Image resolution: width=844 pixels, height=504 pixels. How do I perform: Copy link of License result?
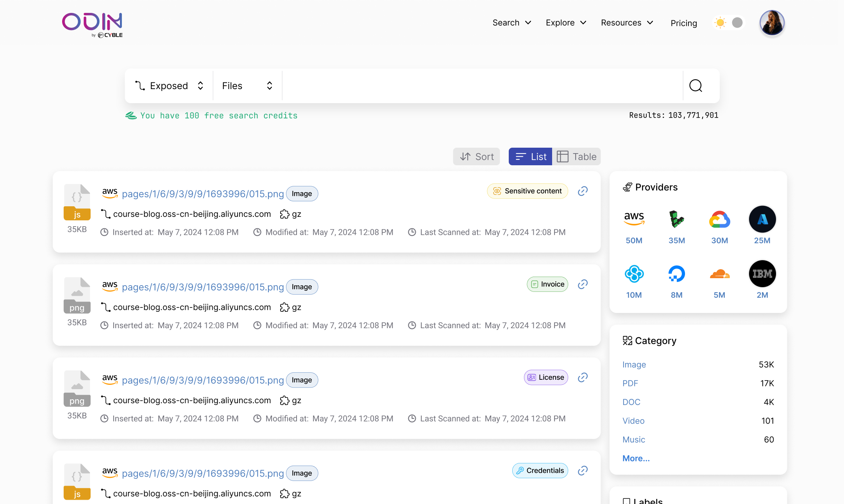pyautogui.click(x=583, y=377)
